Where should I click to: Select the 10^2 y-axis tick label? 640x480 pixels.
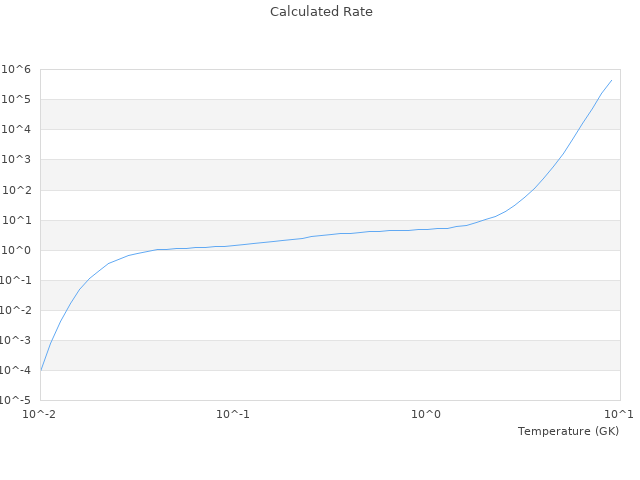(x=17, y=190)
